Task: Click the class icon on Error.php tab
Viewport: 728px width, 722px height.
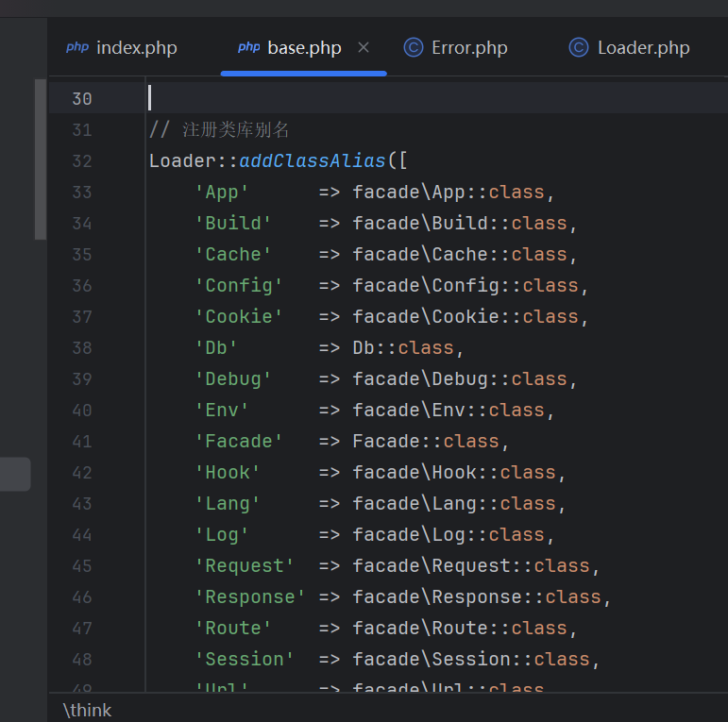Action: 414,47
